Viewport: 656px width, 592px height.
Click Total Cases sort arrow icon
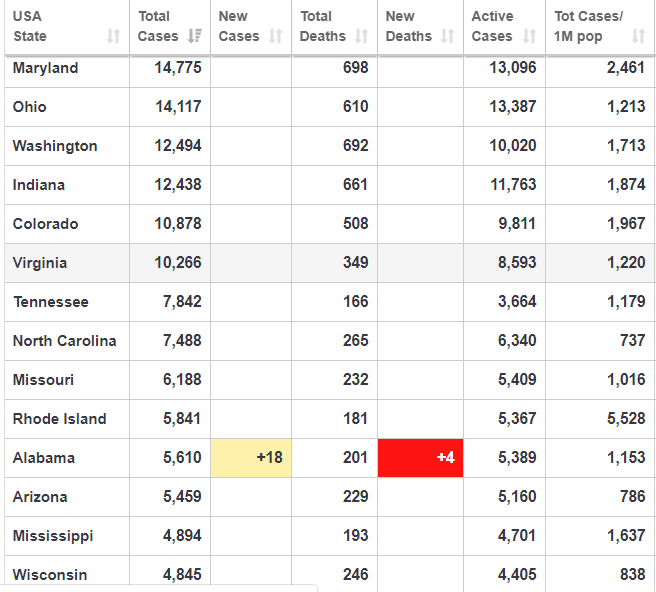click(x=195, y=36)
